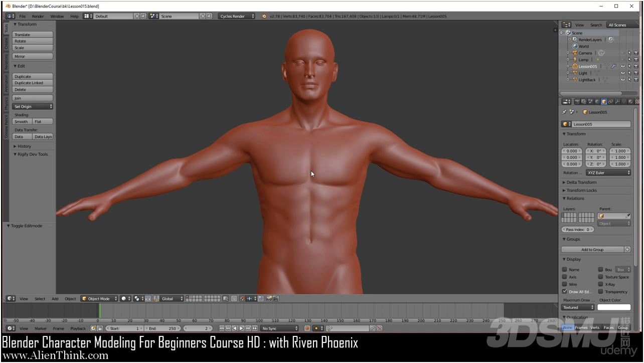Open the World properties tab icon
The image size is (644, 363).
(597, 102)
